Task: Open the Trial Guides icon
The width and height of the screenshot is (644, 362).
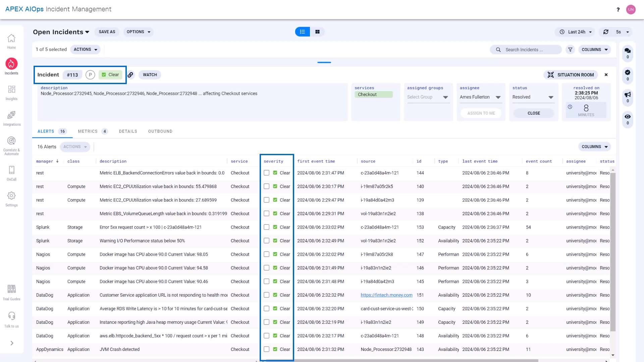Action: [11, 289]
